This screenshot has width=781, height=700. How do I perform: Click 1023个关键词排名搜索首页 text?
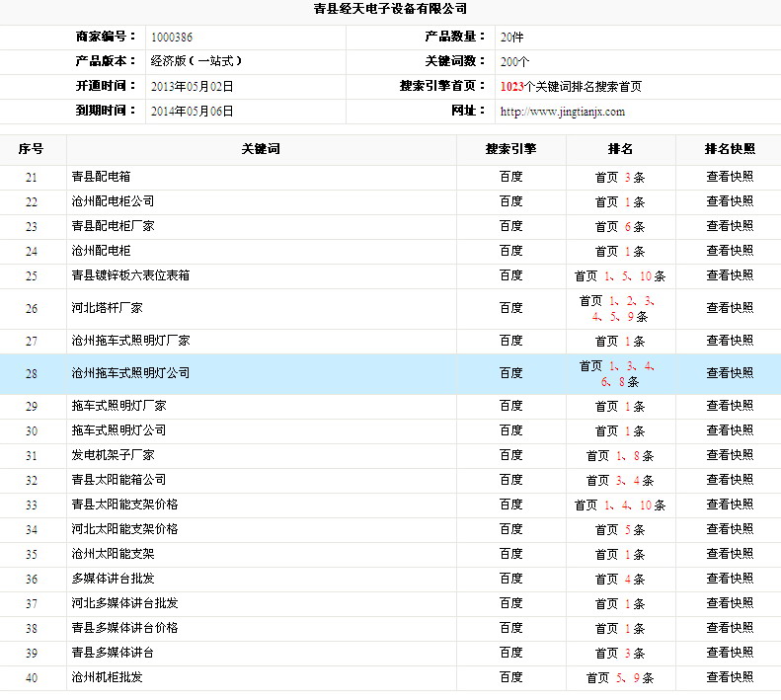(571, 87)
